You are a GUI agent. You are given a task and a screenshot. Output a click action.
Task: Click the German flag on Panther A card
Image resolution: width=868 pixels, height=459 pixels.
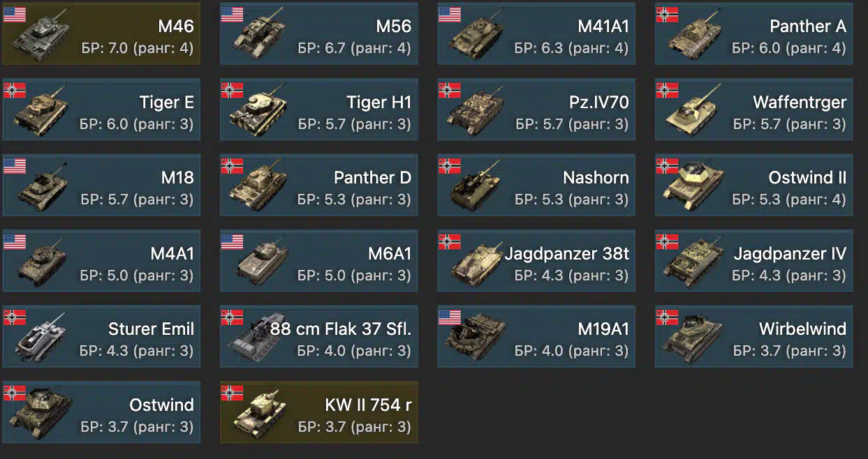[667, 14]
